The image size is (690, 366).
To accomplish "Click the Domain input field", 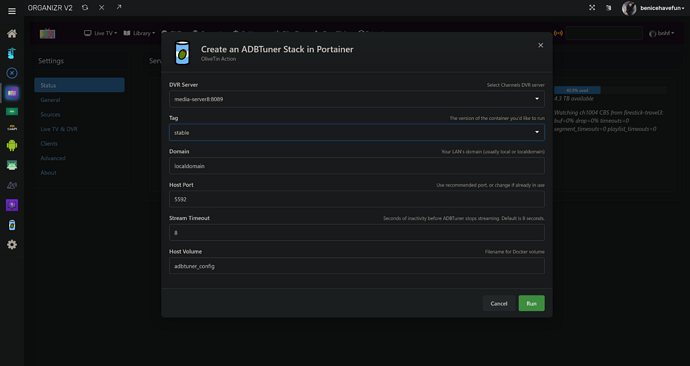I will [x=357, y=166].
